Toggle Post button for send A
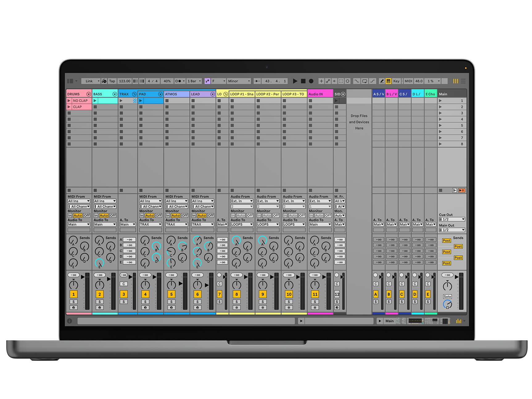The height and width of the screenshot is (399, 532). (x=447, y=241)
